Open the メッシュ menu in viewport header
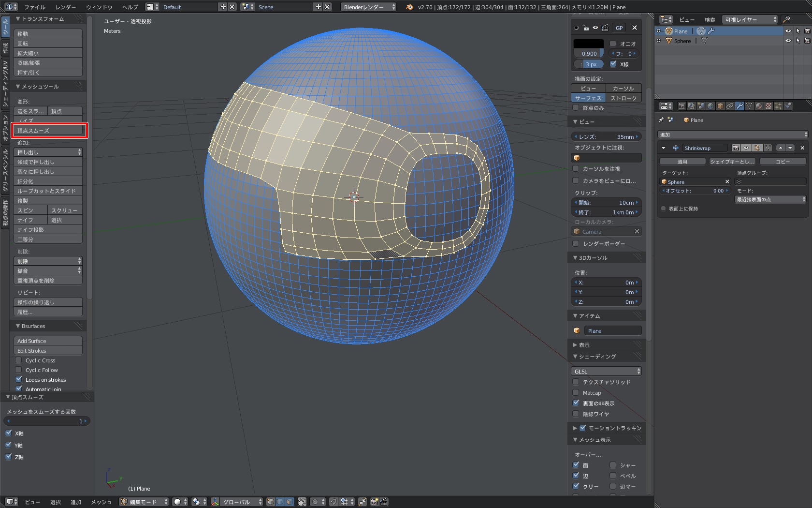812x508 pixels. pyautogui.click(x=101, y=502)
